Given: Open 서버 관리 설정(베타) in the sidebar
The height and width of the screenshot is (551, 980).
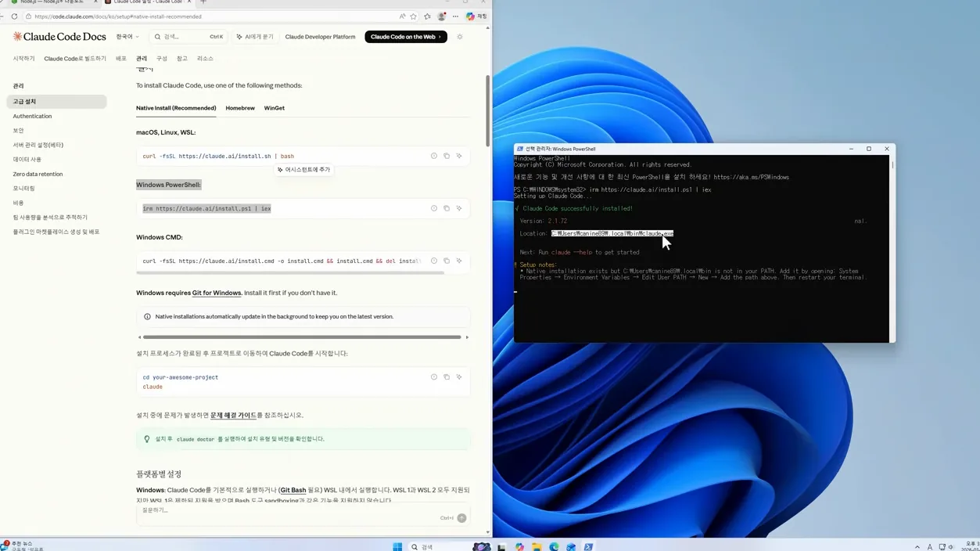Looking at the screenshot, I should click(x=38, y=145).
